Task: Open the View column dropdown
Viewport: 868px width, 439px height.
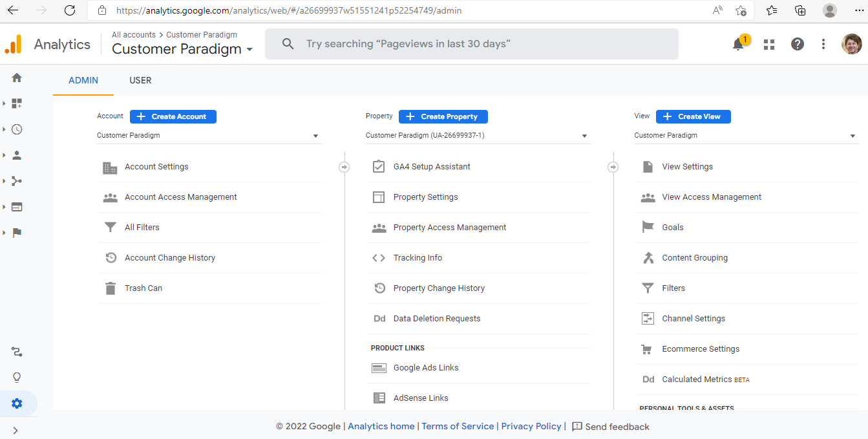Action: (746, 136)
